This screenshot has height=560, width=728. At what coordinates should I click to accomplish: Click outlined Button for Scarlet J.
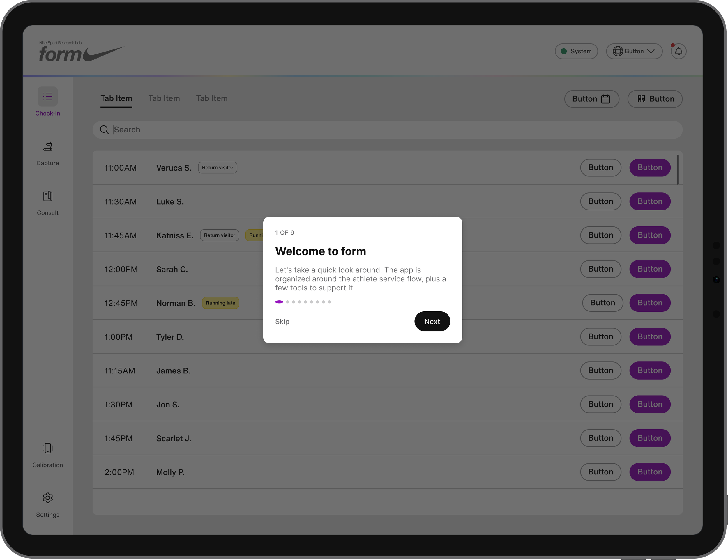[x=600, y=438]
